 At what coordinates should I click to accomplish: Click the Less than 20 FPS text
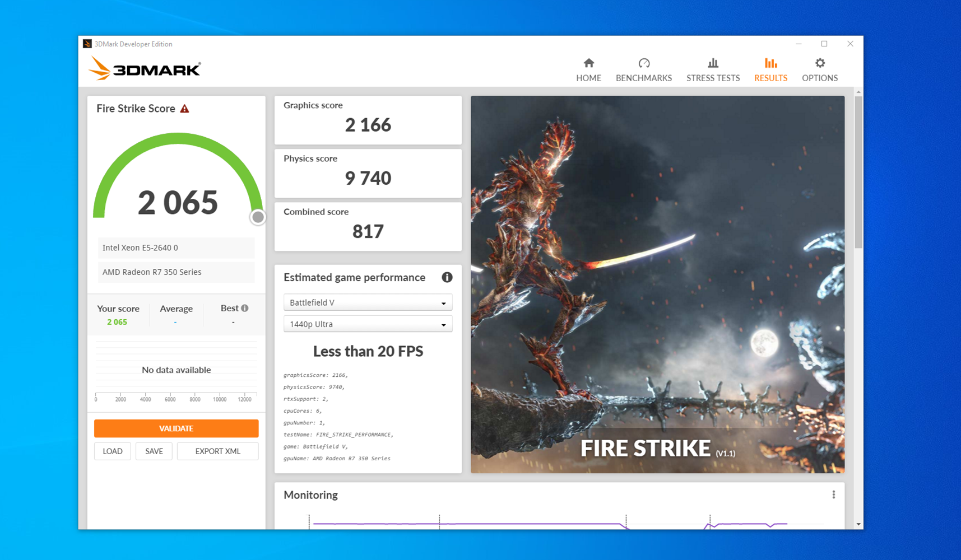tap(368, 351)
